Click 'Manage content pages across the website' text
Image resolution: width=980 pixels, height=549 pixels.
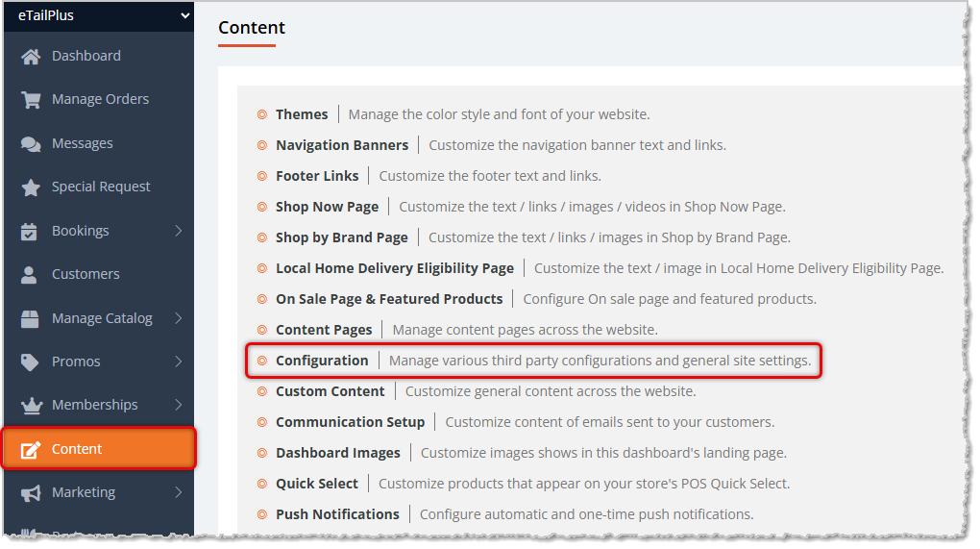coord(525,330)
